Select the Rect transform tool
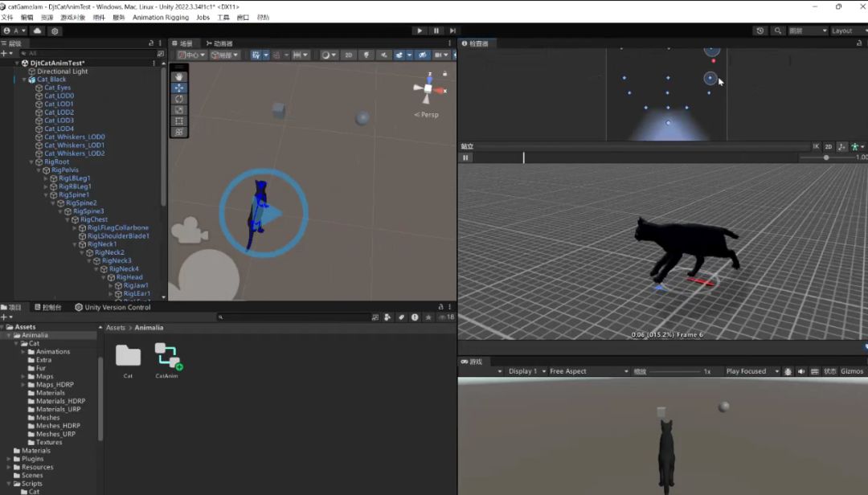 179,121
